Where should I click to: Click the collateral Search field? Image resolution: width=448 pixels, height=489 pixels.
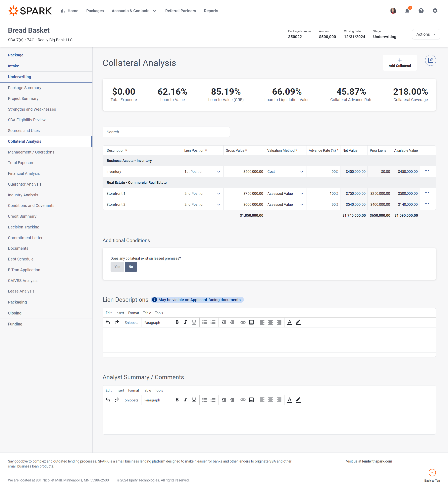[166, 132]
